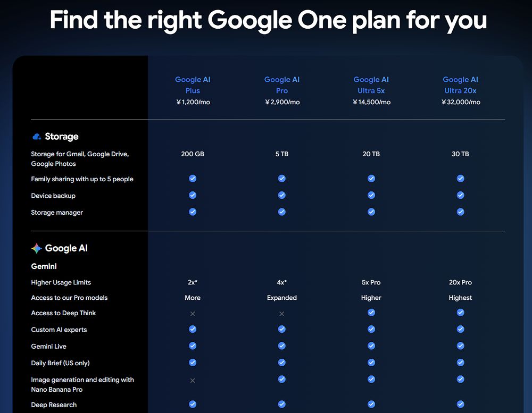Click Deep Think checkmark under Ultra 20x

click(460, 313)
